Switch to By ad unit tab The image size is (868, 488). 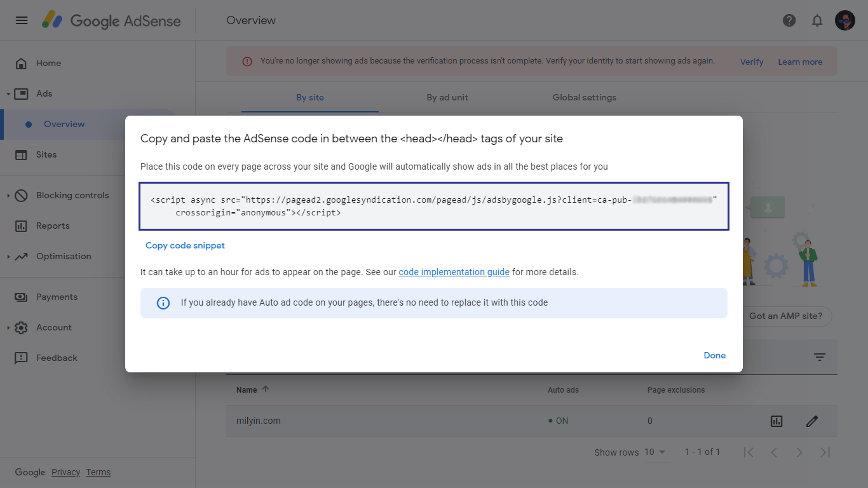[x=447, y=97]
